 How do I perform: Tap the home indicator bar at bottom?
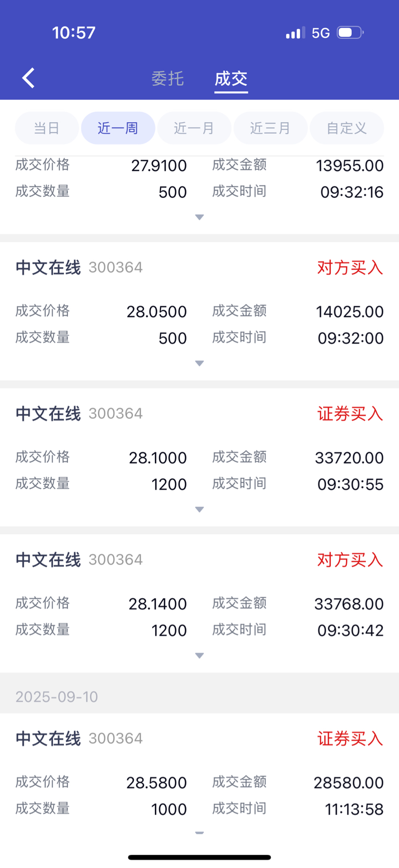199,857
